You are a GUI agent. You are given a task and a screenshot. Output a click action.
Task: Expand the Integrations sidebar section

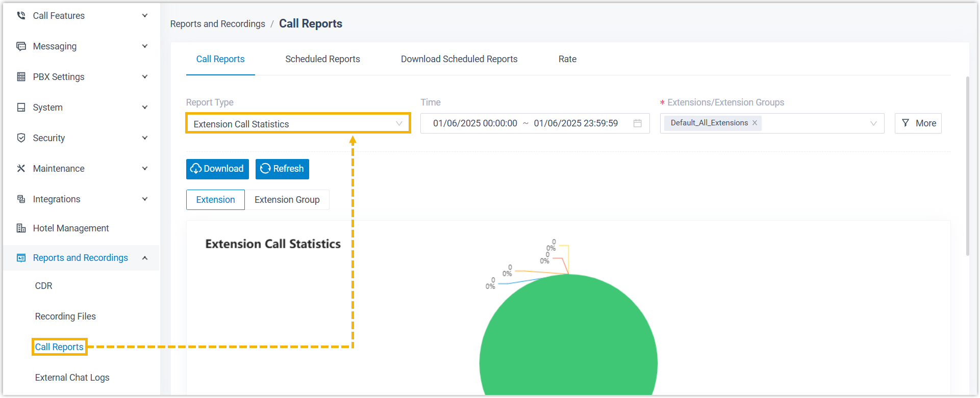145,199
